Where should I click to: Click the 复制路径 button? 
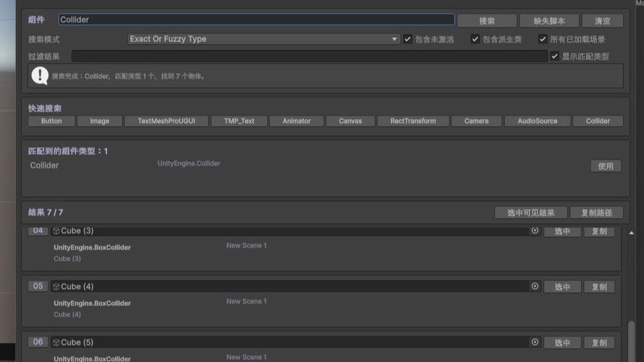tap(596, 212)
